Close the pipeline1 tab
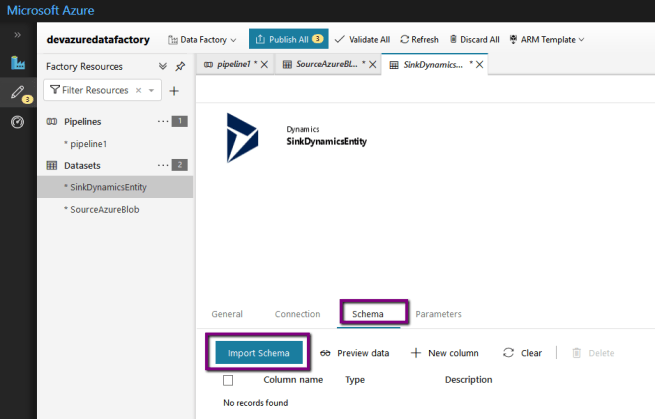The image size is (655, 419). click(264, 64)
